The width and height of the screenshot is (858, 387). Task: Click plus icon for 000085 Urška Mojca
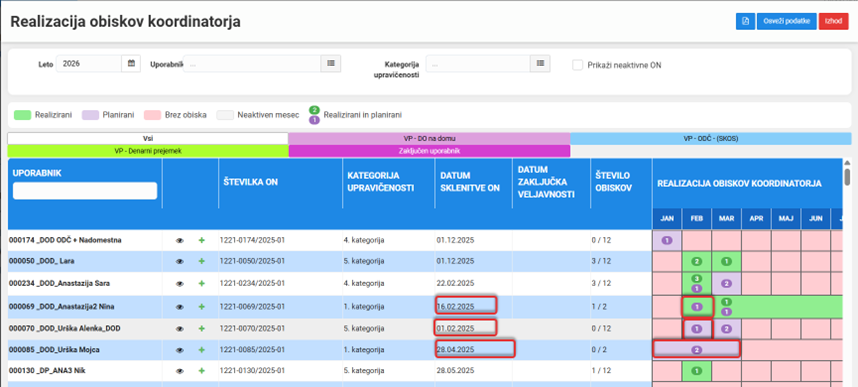pyautogui.click(x=201, y=349)
